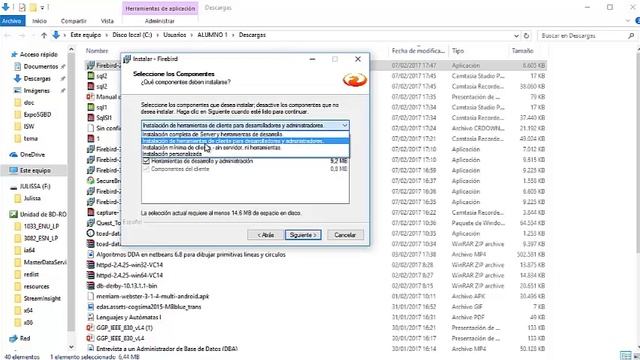Select 'Herramientas de aplicación' contextual tab
Screen dimensions: 640x360
[x=160, y=8]
